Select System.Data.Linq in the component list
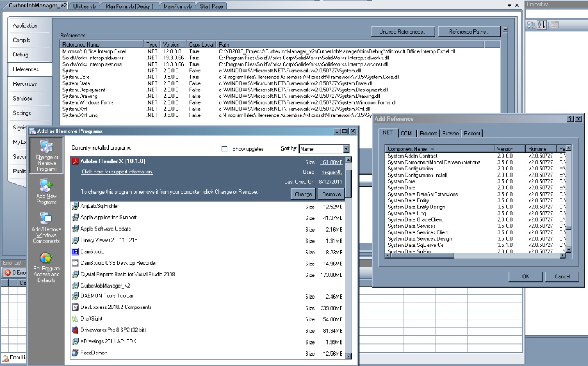 tap(475, 213)
